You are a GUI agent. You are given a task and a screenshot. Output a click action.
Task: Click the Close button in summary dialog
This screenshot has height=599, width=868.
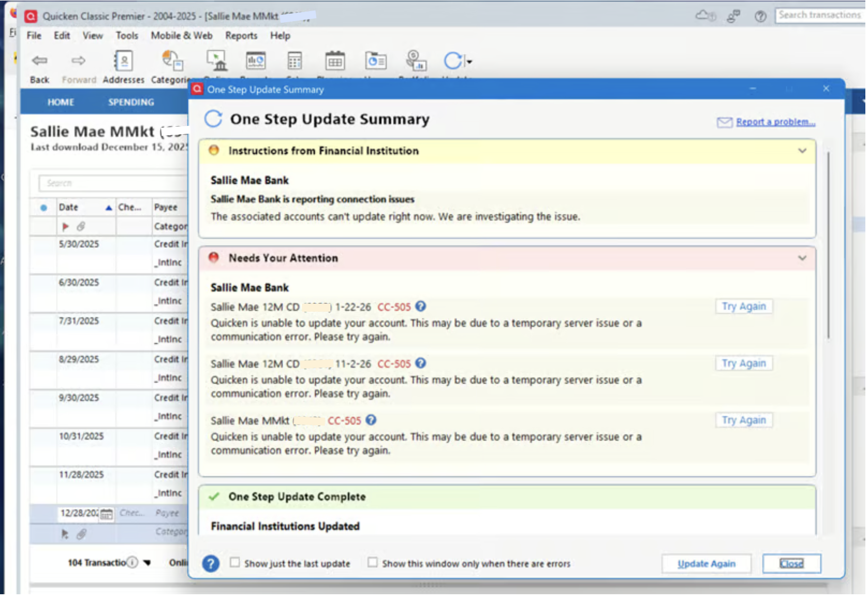coord(791,564)
